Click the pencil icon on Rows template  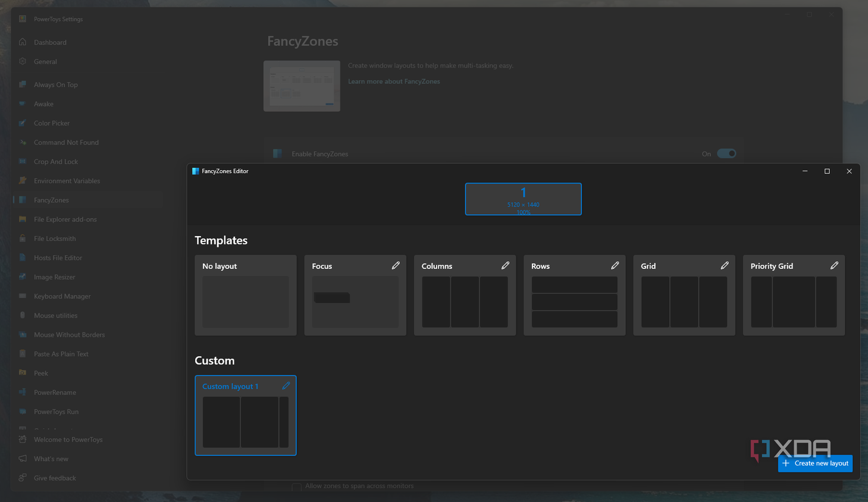click(615, 266)
